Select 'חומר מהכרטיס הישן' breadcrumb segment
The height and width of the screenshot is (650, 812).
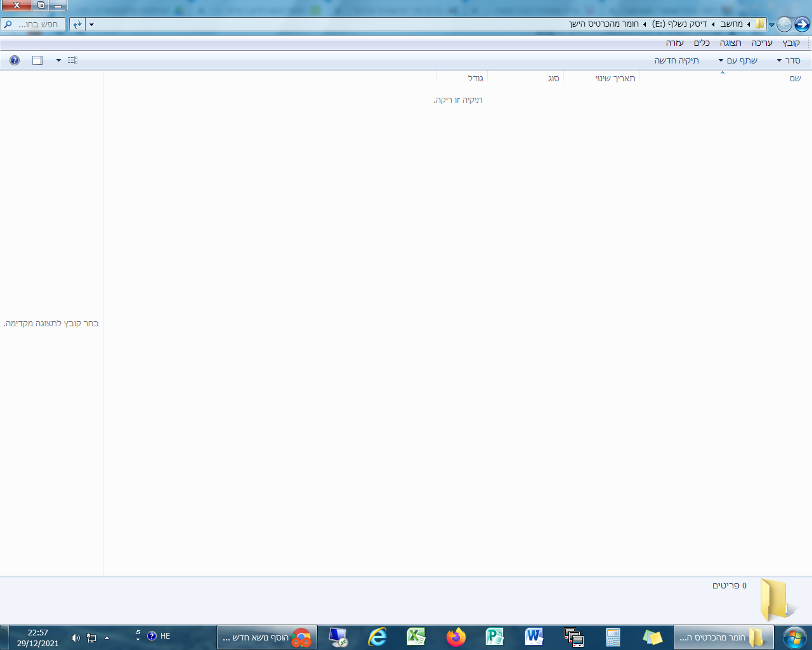[603, 24]
